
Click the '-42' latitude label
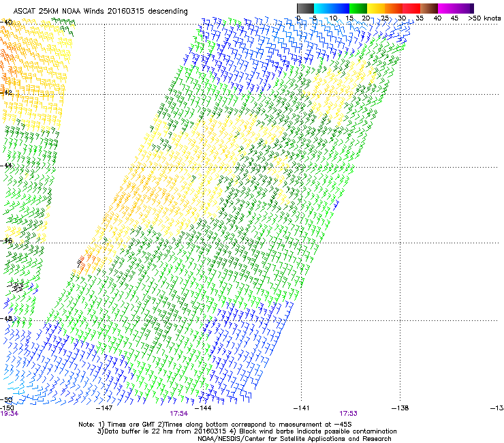(x=6, y=92)
